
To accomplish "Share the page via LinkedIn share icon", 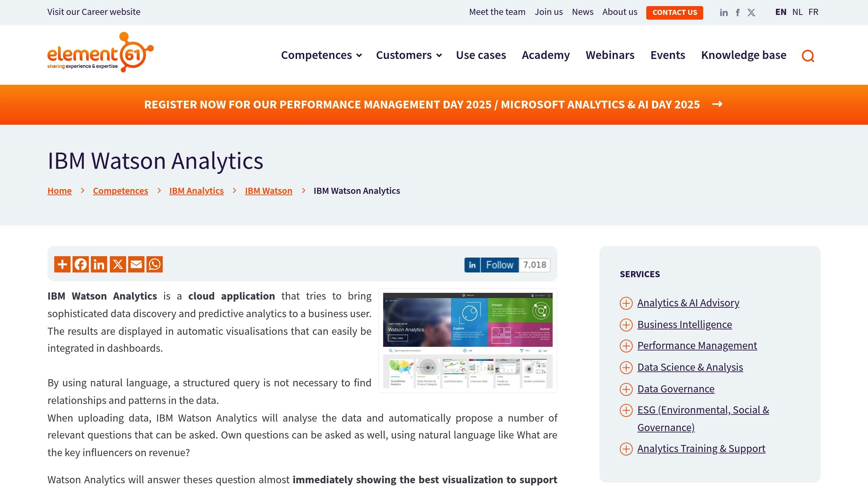I will 99,264.
